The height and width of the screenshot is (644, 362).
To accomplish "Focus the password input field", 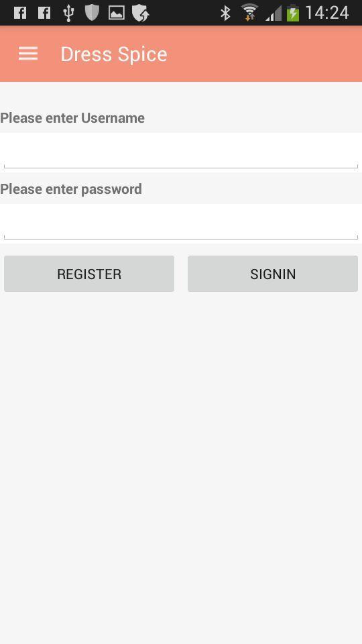I will pyautogui.click(x=181, y=223).
